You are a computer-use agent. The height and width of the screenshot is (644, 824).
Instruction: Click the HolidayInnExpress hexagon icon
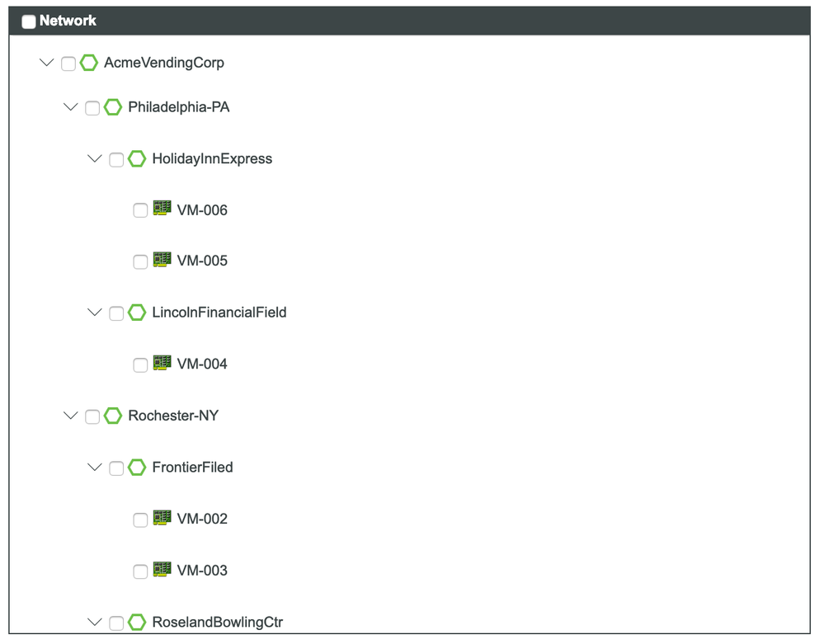point(137,158)
